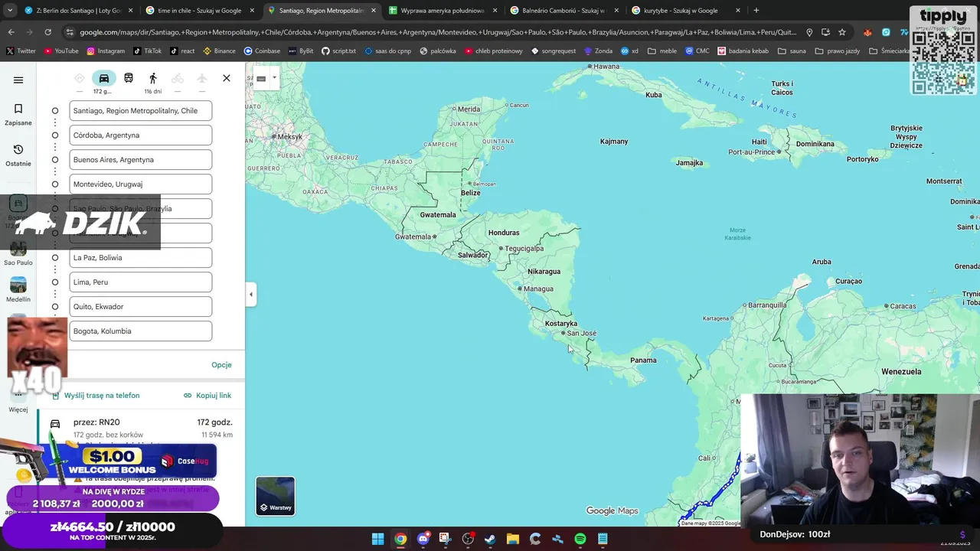
Task: Open keyboard input tools dropdown arrow
Action: coord(274,78)
